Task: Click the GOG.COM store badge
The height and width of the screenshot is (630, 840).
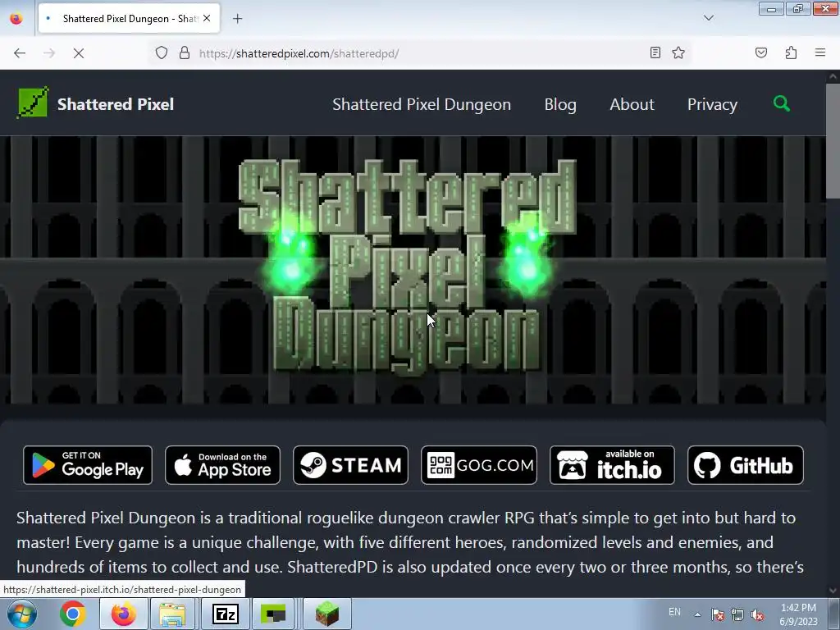Action: point(479,465)
